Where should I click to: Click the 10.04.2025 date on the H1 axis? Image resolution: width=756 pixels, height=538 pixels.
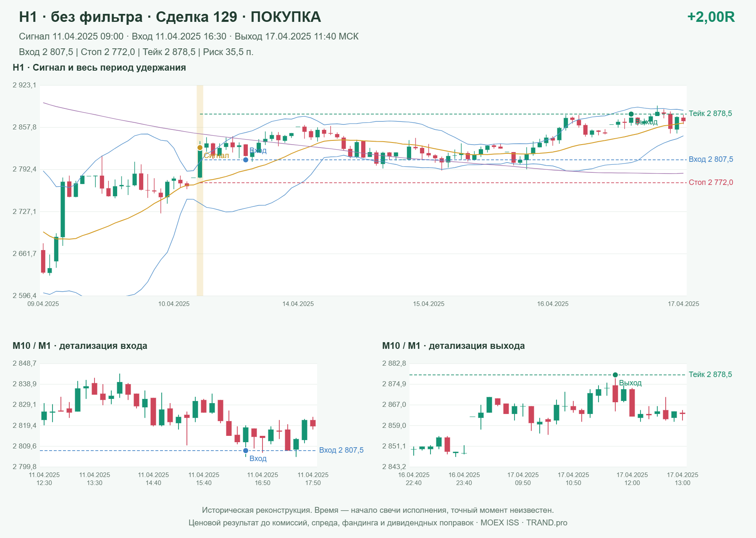point(174,304)
